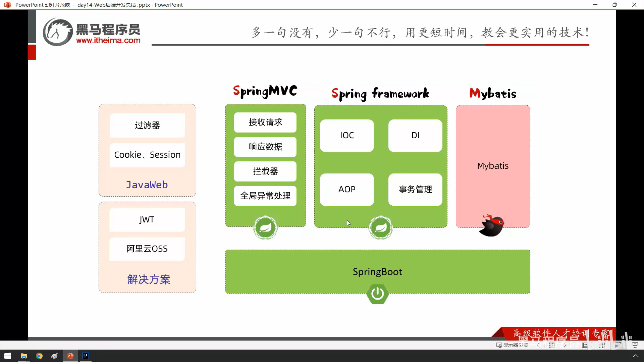Select the 接收请求 box
Screen dimensions: 644x362
(265, 122)
